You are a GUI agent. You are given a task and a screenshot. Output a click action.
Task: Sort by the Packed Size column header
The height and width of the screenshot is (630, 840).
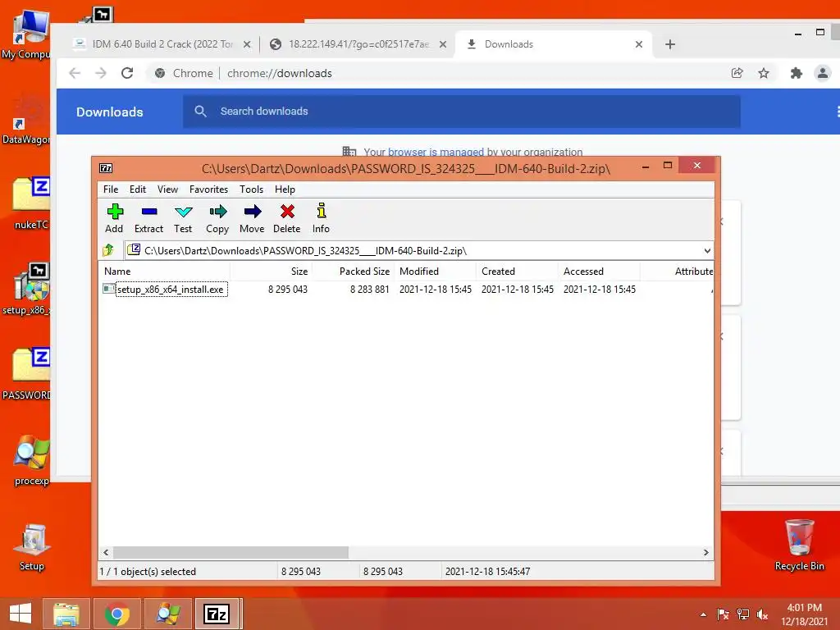coord(353,271)
